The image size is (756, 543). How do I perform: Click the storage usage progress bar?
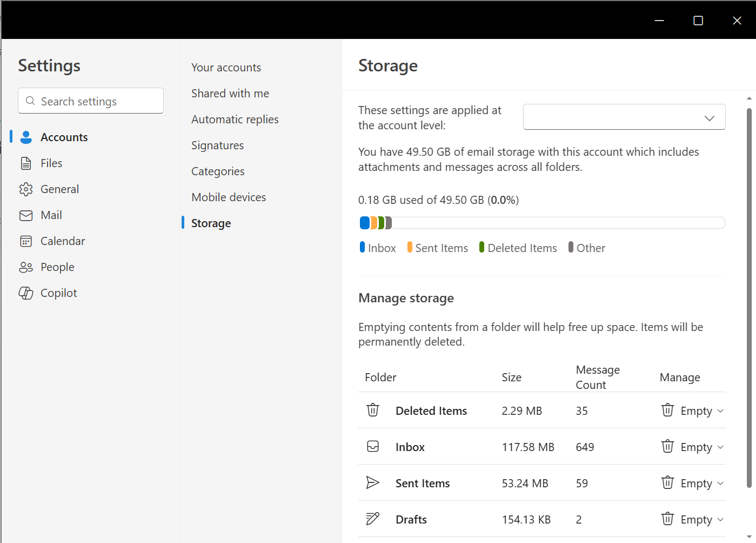(x=542, y=223)
